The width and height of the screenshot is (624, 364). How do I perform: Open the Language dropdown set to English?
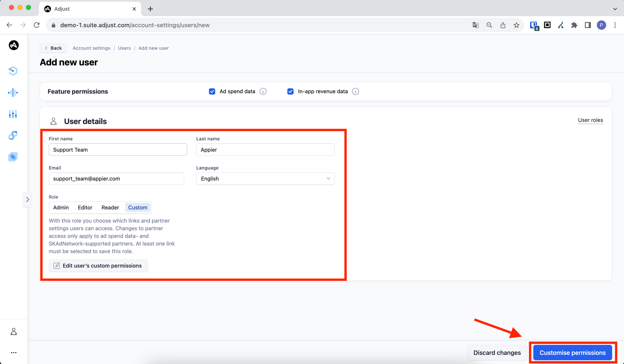[265, 179]
